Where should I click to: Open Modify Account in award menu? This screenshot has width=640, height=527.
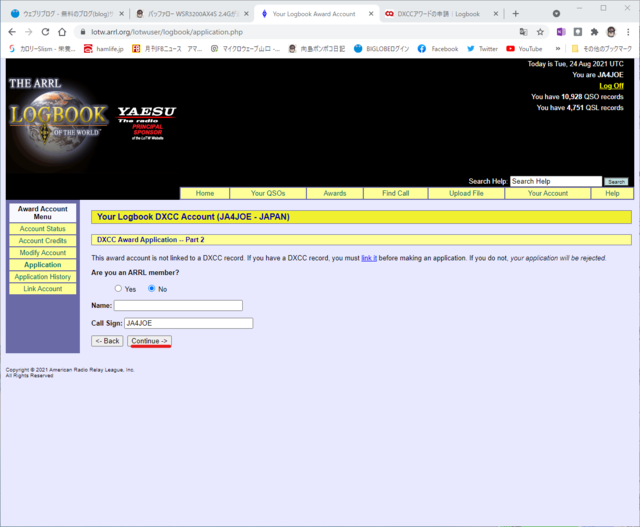pos(43,253)
